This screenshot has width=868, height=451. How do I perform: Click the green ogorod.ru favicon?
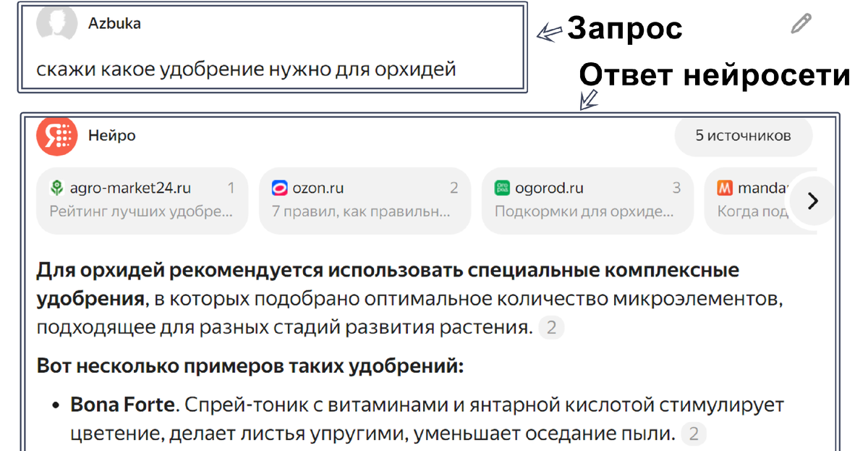pos(501,187)
